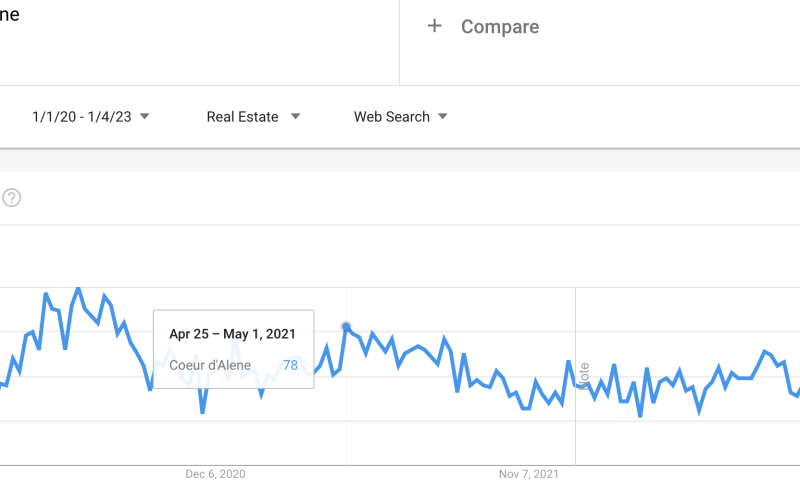Screen dimensions: 800x500
Task: Click the lowest dip left of the tooltip
Action: click(203, 411)
